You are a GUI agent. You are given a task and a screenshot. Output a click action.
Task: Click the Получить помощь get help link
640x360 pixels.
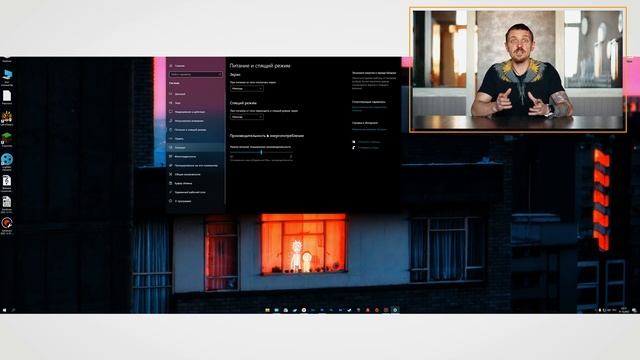pos(366,142)
